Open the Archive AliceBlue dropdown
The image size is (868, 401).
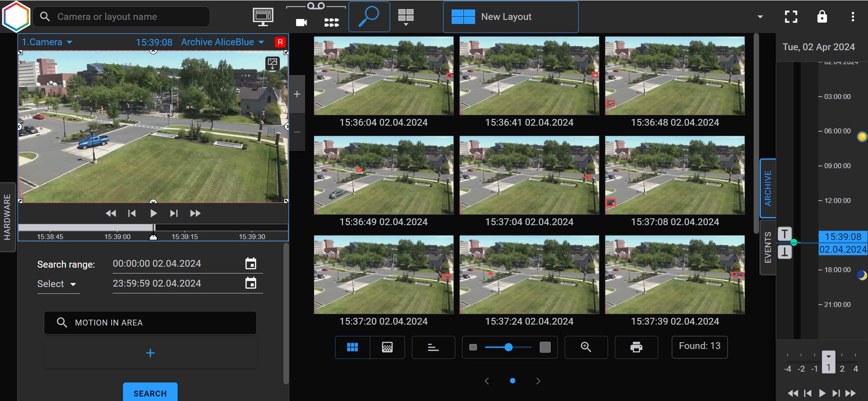222,42
